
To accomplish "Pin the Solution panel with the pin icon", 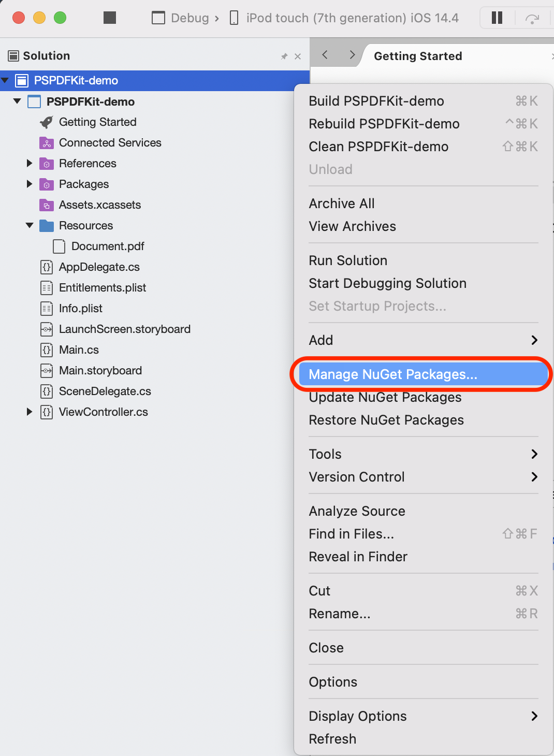I will tap(284, 56).
